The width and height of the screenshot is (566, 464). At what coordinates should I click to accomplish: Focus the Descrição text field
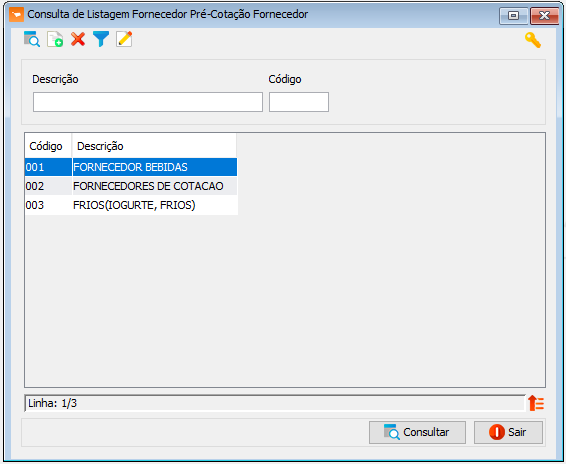click(148, 102)
